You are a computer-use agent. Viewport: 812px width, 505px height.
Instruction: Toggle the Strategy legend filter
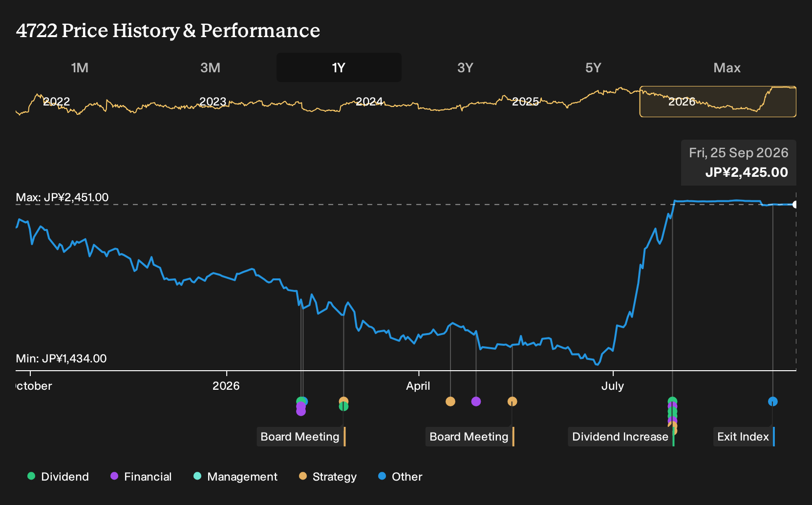coord(328,477)
